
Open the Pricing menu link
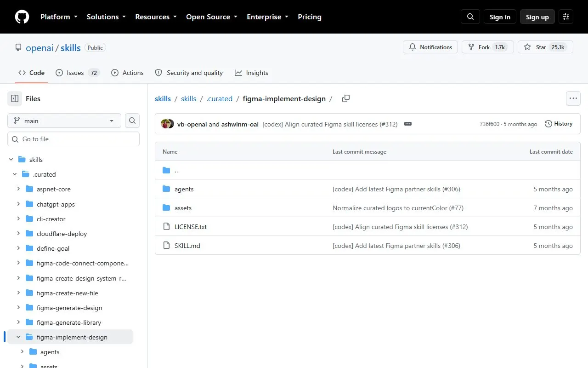coord(310,17)
